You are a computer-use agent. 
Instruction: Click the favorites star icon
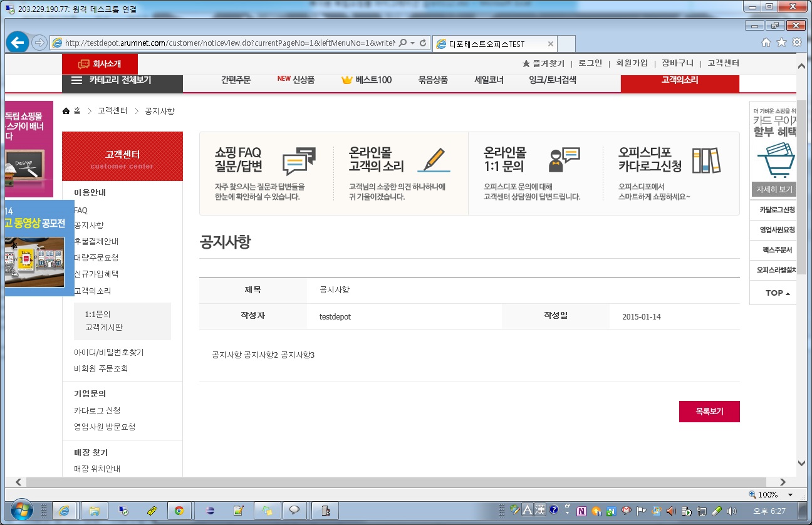coord(781,43)
